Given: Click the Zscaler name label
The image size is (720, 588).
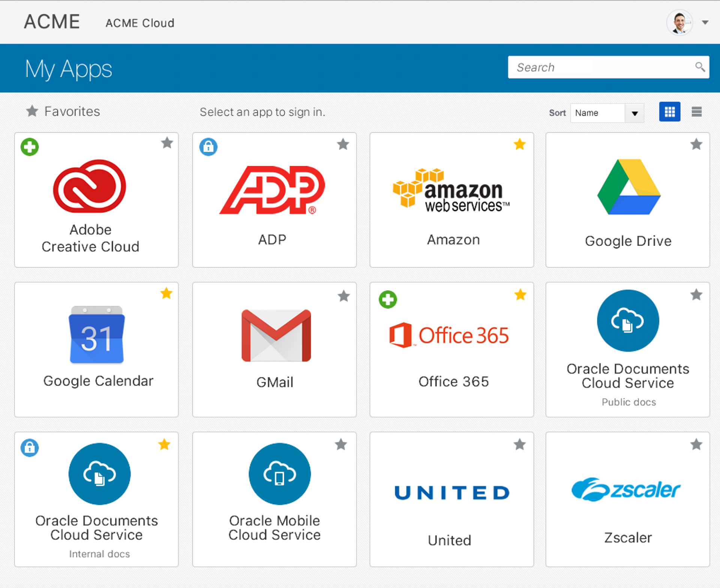Looking at the screenshot, I should point(628,538).
